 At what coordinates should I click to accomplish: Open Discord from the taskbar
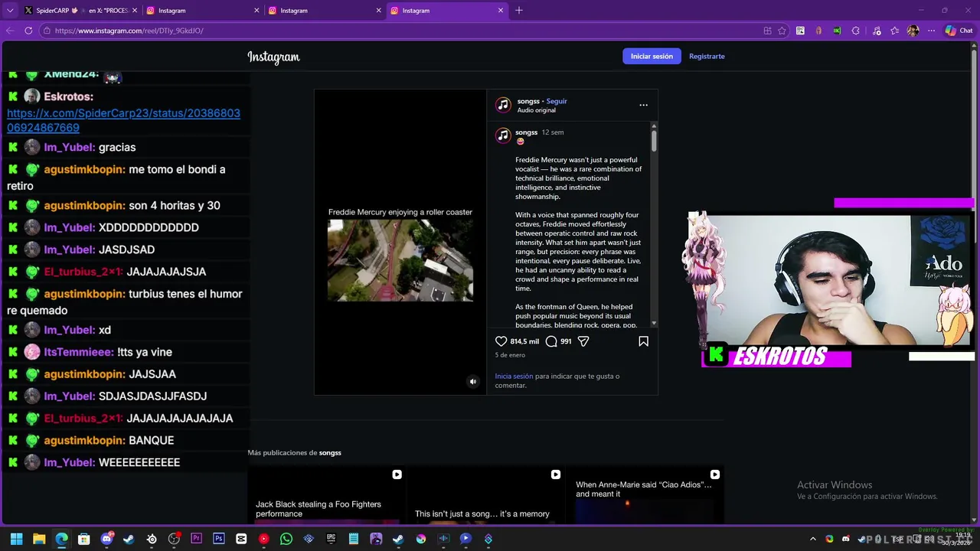coord(106,539)
